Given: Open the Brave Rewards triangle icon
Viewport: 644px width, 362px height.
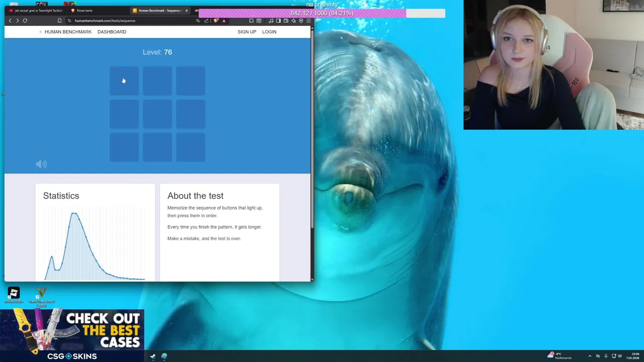Looking at the screenshot, I should pos(224,21).
